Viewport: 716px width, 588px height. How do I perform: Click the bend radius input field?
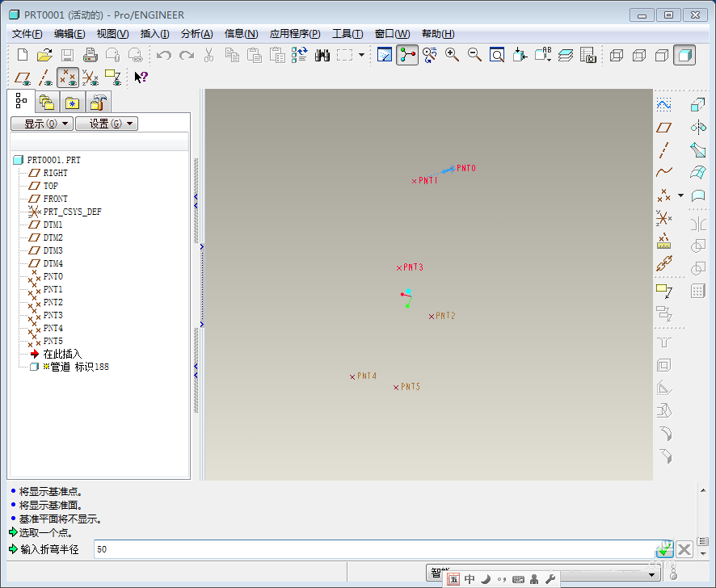coord(374,549)
